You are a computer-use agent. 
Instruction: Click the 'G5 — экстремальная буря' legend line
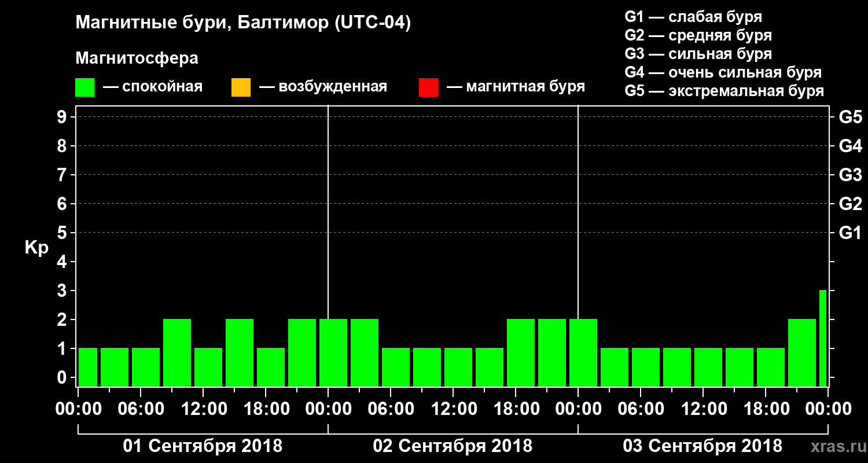(724, 91)
